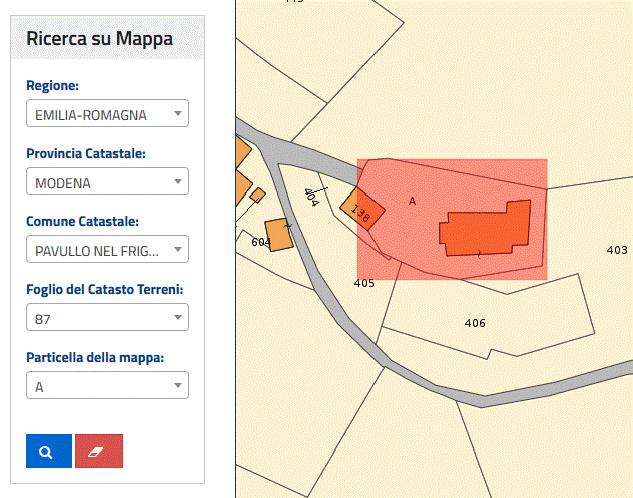Click the Regione field label

[x=52, y=86]
